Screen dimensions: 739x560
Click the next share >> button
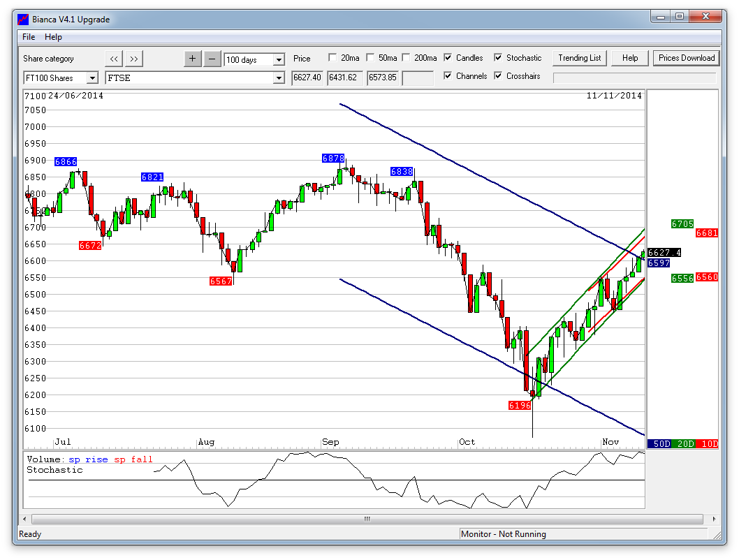[x=134, y=59]
